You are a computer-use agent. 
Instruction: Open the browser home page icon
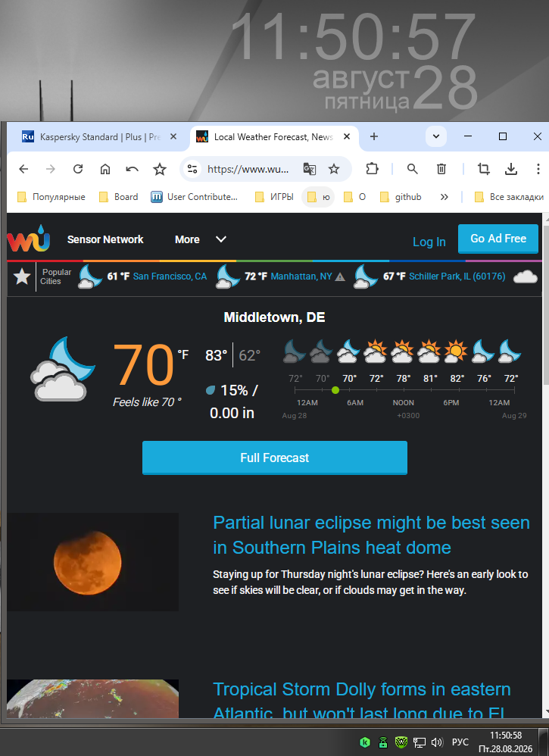[x=105, y=169]
